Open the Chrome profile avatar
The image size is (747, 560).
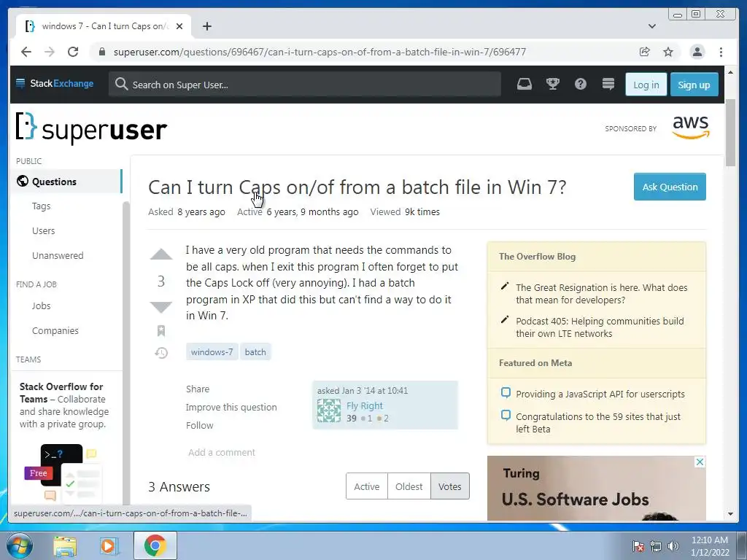(697, 52)
